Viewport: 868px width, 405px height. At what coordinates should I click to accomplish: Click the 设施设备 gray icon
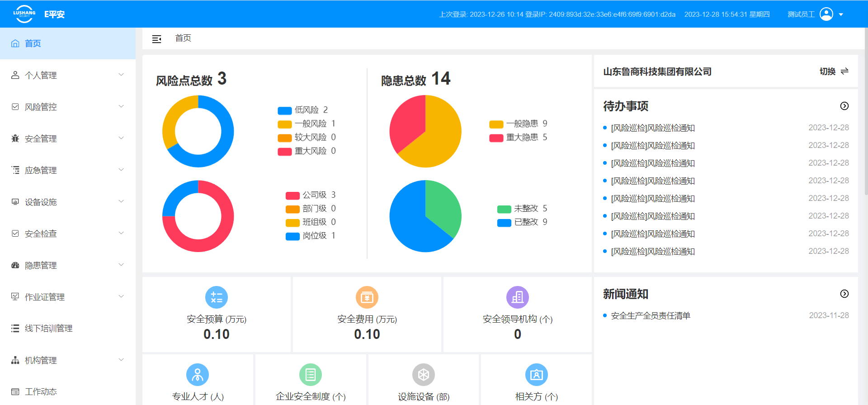424,375
